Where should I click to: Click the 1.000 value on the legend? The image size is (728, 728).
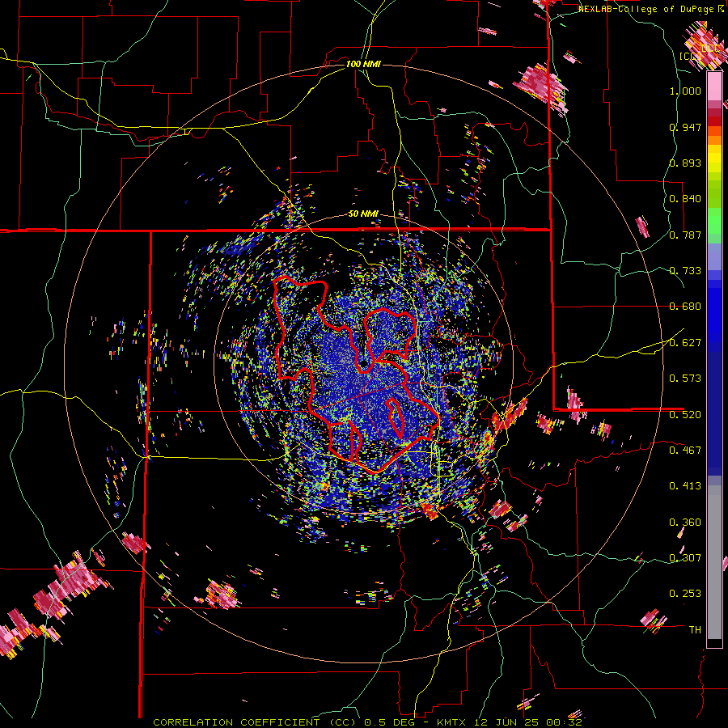pos(685,91)
